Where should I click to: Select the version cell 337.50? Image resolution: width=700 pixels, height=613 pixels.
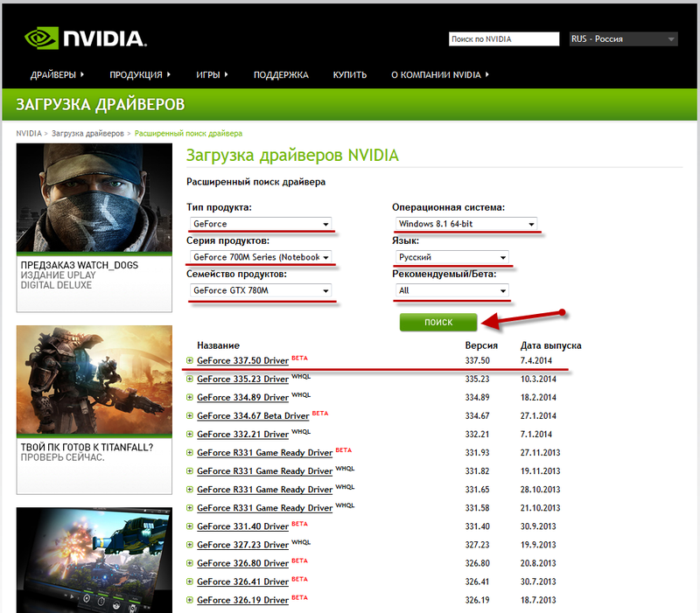click(x=477, y=360)
